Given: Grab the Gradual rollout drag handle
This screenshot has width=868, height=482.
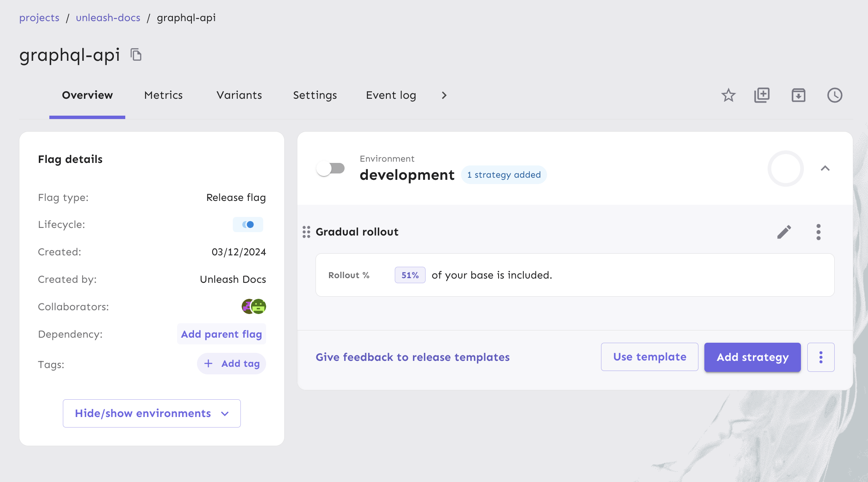Looking at the screenshot, I should point(307,231).
